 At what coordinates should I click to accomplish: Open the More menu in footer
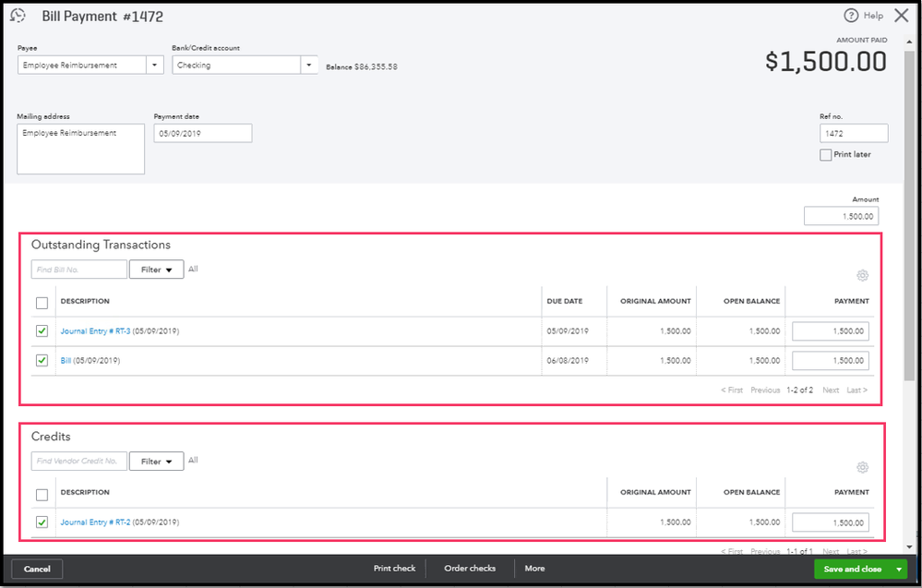534,569
